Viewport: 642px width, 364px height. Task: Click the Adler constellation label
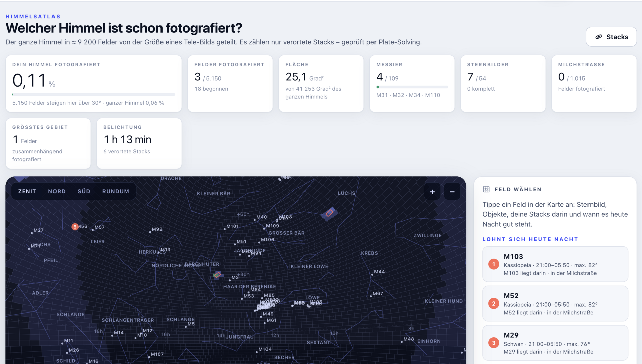(40, 293)
